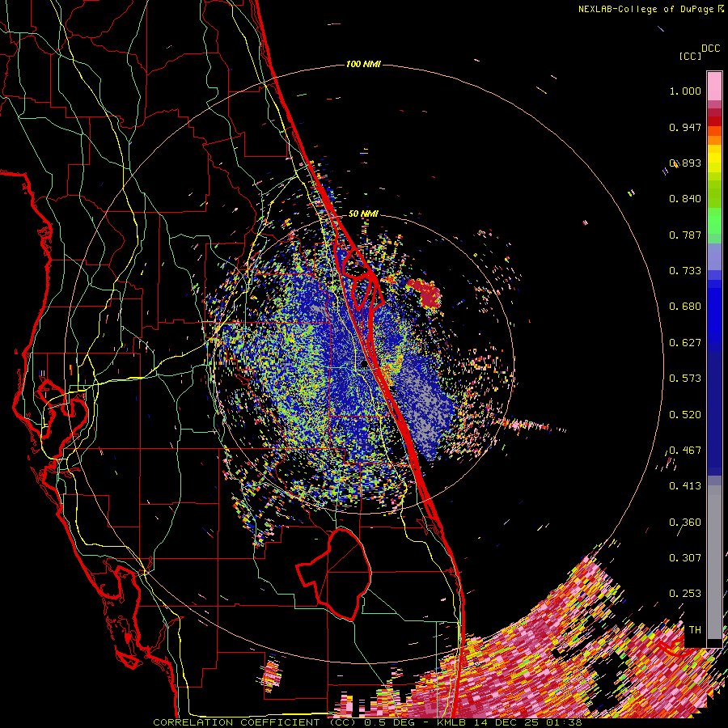The image size is (728, 728).
Task: Pick the orange swatch on the color bar
Action: [714, 140]
